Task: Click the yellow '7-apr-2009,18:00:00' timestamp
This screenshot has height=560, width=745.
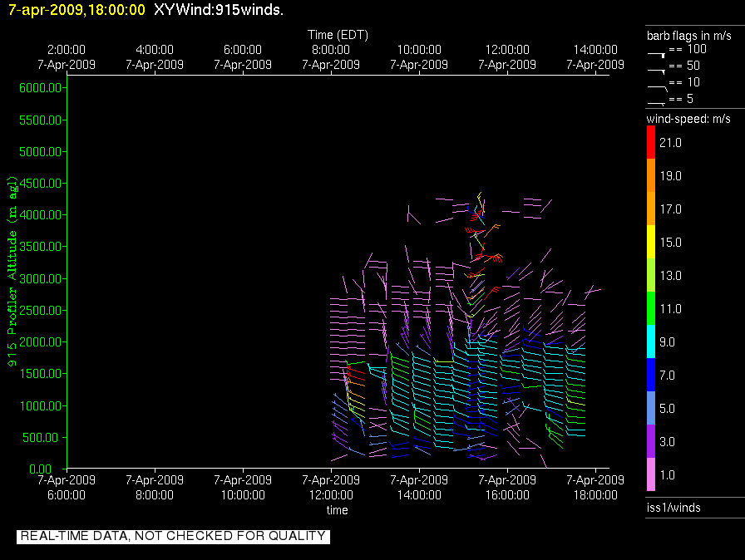Action: pos(76,9)
